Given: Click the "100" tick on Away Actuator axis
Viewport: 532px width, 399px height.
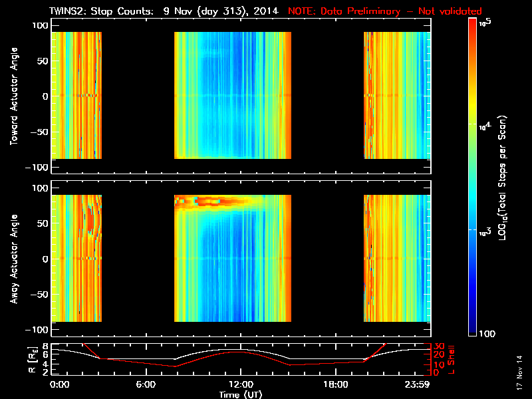Looking at the screenshot, I should pyautogui.click(x=40, y=188).
